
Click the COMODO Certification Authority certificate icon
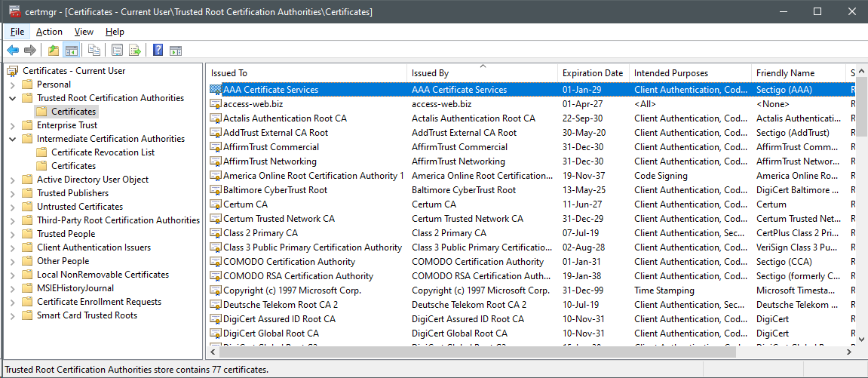216,262
